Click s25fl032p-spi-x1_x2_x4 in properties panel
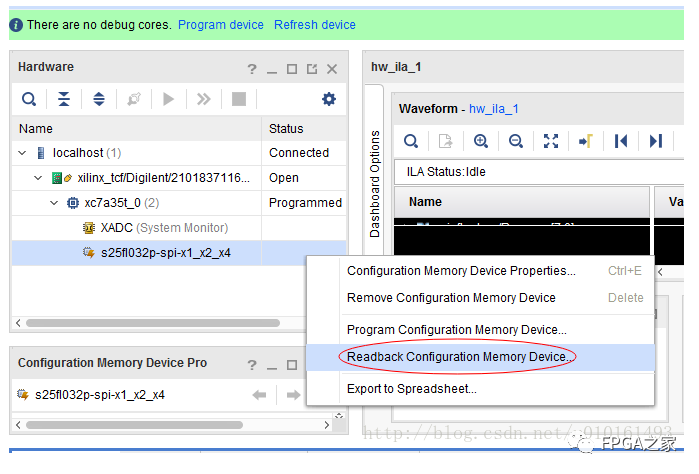The height and width of the screenshot is (474, 699). pos(100,395)
